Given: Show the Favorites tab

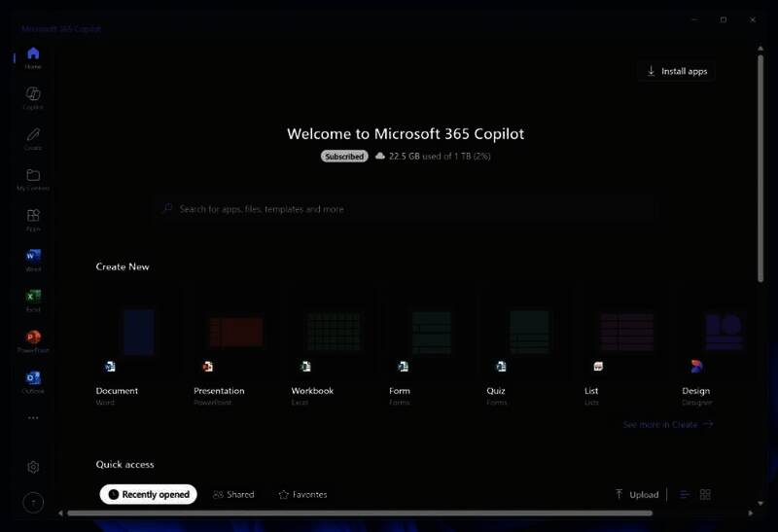Looking at the screenshot, I should tap(302, 495).
